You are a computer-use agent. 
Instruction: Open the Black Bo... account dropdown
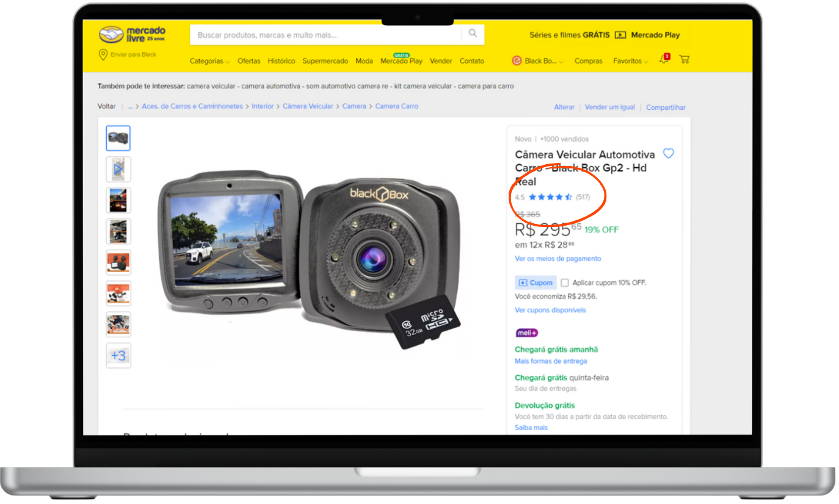(544, 61)
